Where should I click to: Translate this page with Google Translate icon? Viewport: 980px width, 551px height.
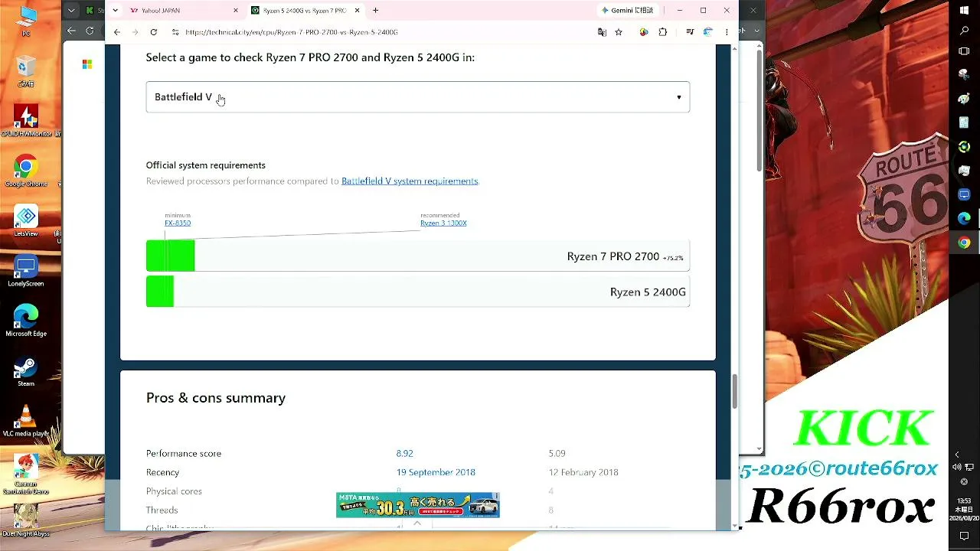[x=602, y=32]
